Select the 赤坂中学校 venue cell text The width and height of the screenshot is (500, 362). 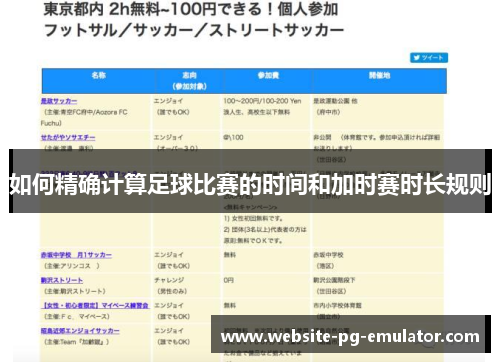tap(328, 255)
